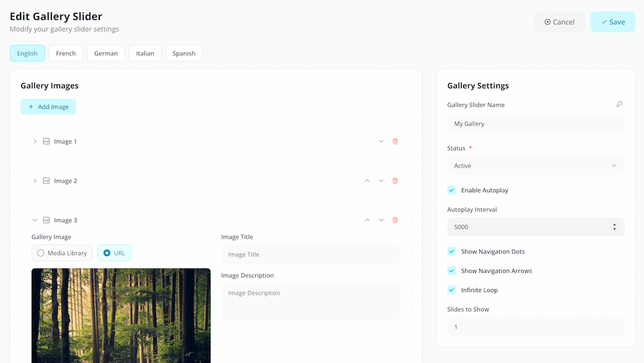The image size is (644, 363).
Task: Click the key icon beside Gallery Slider Name
Action: click(620, 104)
